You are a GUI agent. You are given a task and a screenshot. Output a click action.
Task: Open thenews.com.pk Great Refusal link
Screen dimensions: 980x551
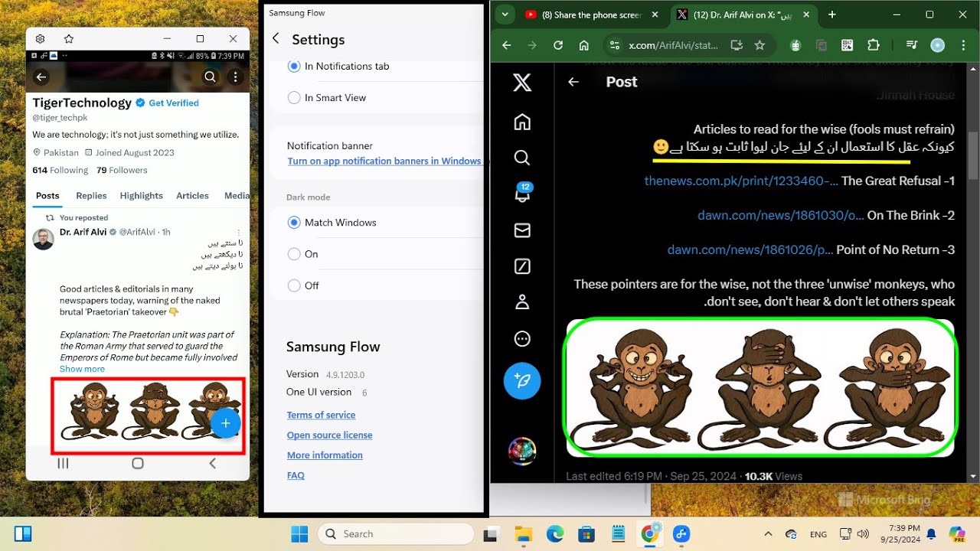(741, 181)
